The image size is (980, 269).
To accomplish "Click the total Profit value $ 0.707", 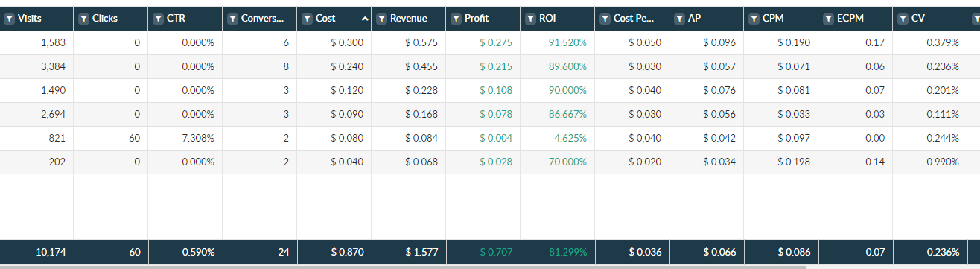I will (496, 253).
